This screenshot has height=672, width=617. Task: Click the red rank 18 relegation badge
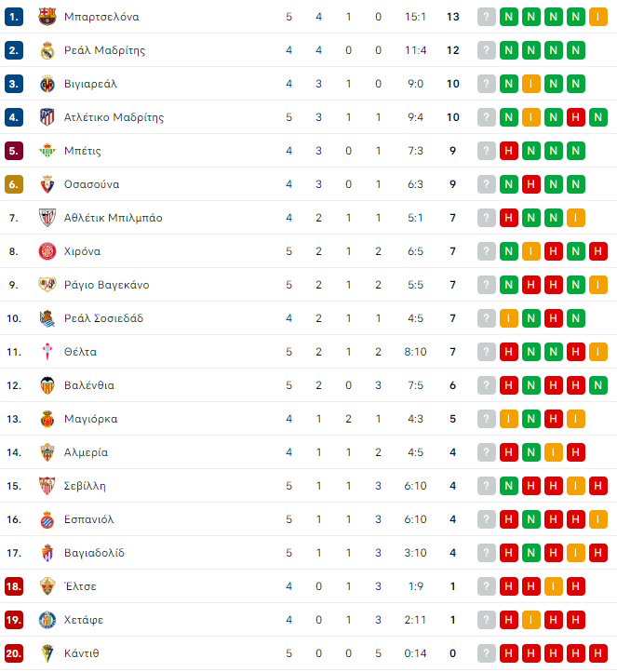coord(14,586)
